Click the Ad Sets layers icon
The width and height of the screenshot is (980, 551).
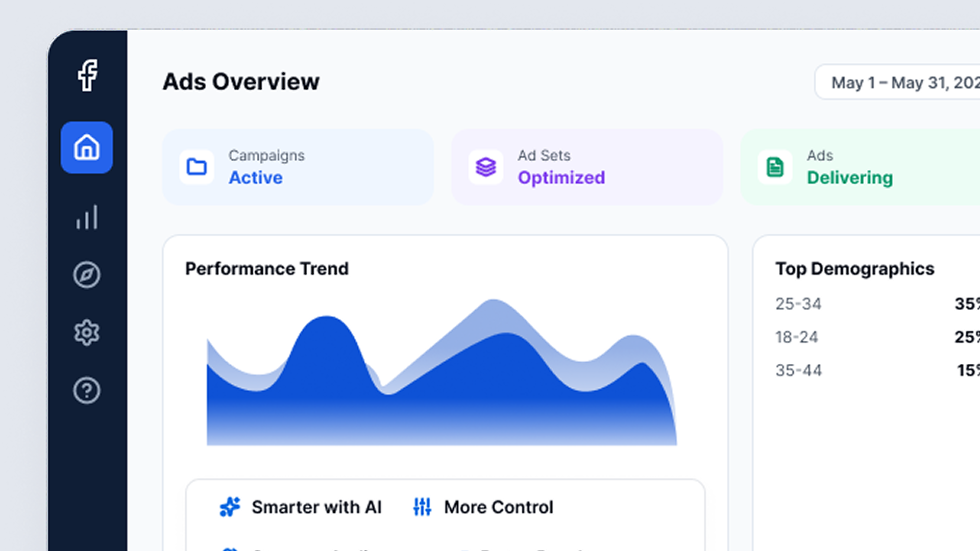pyautogui.click(x=486, y=167)
